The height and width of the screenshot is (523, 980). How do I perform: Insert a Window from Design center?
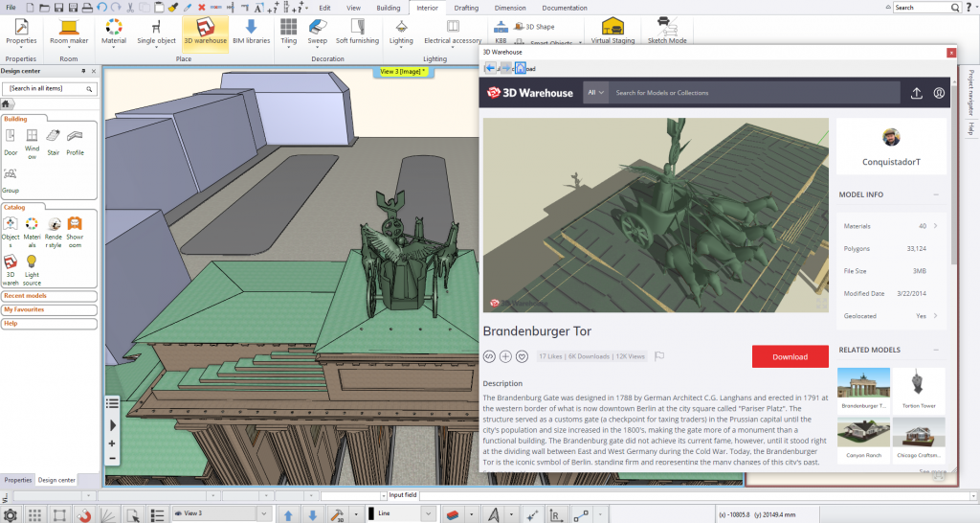(x=32, y=144)
